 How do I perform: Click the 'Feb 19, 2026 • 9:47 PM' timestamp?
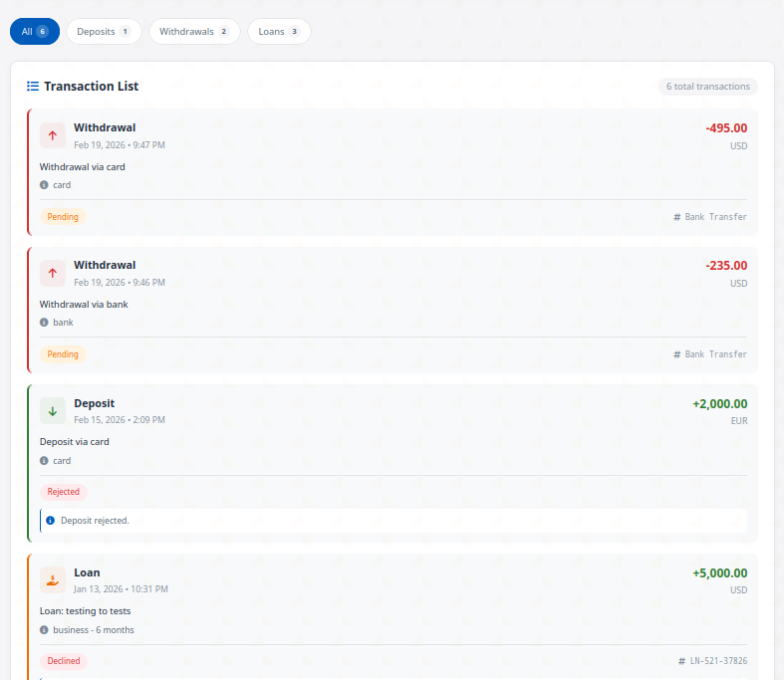pyautogui.click(x=120, y=145)
